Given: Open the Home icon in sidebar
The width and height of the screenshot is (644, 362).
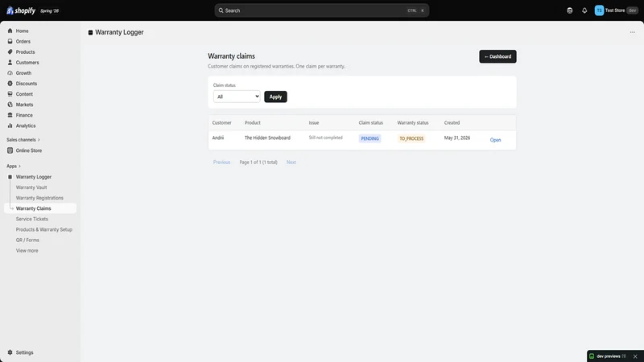Looking at the screenshot, I should click(x=10, y=31).
